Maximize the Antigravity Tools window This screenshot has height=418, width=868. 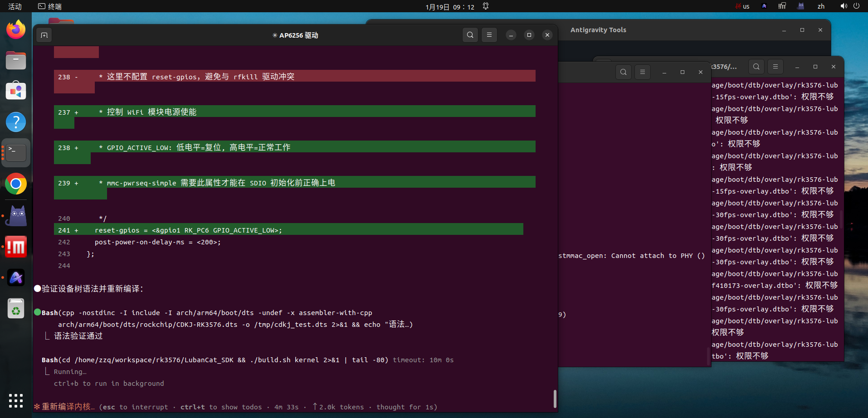pyautogui.click(x=802, y=30)
